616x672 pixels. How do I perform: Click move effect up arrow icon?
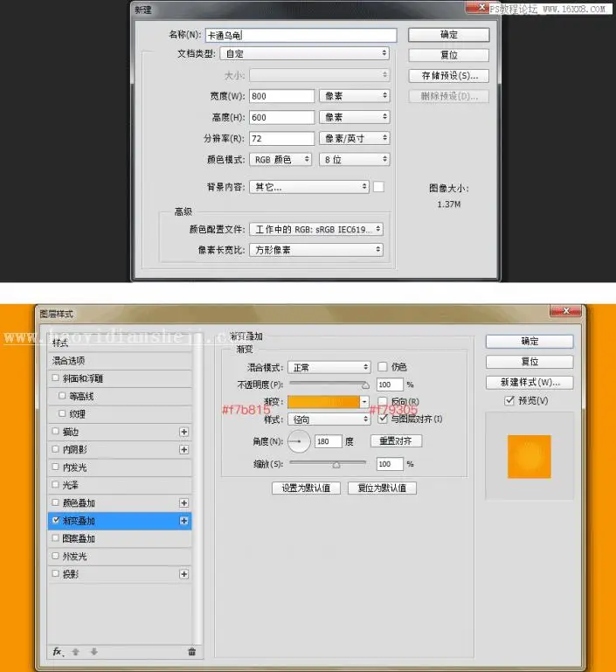click(x=76, y=652)
